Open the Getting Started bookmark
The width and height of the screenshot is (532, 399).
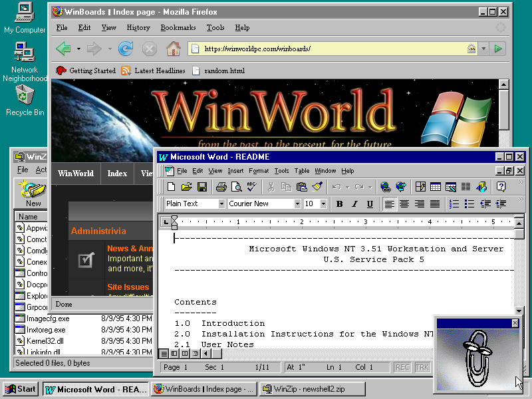coord(86,70)
